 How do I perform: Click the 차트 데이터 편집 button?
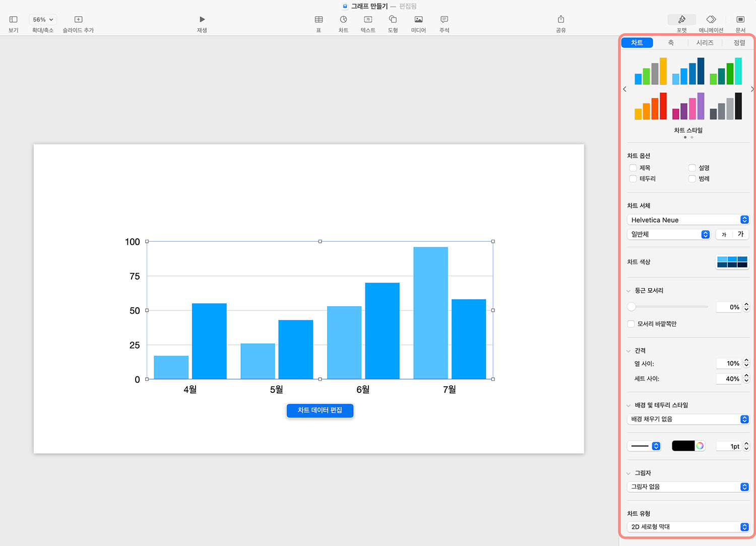(x=320, y=411)
